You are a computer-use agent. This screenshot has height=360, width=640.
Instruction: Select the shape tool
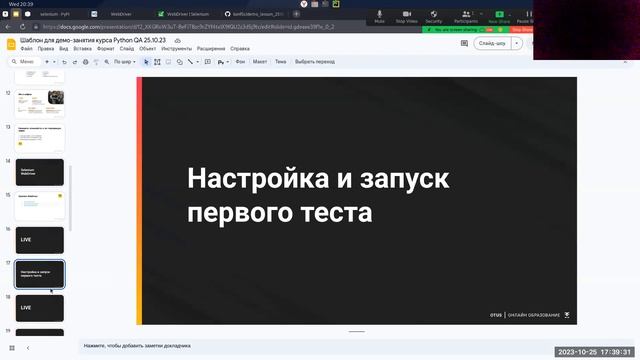pyautogui.click(x=180, y=62)
